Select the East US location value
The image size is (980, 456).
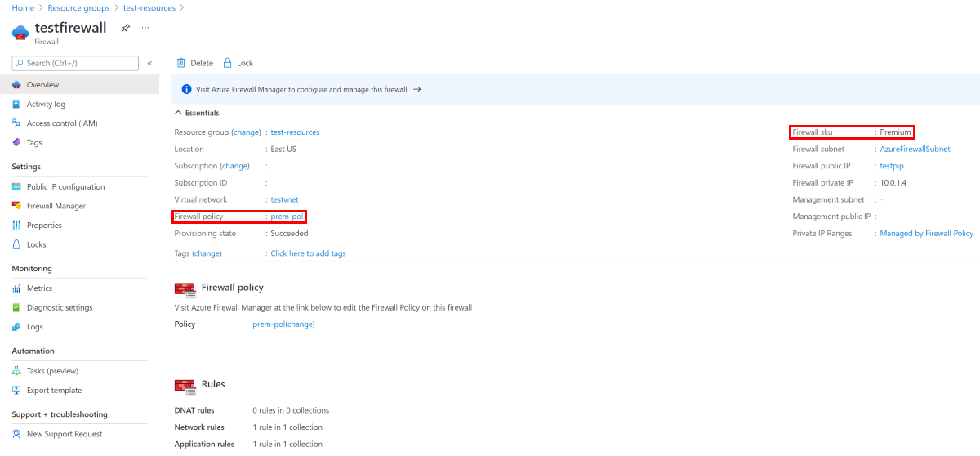click(x=283, y=149)
